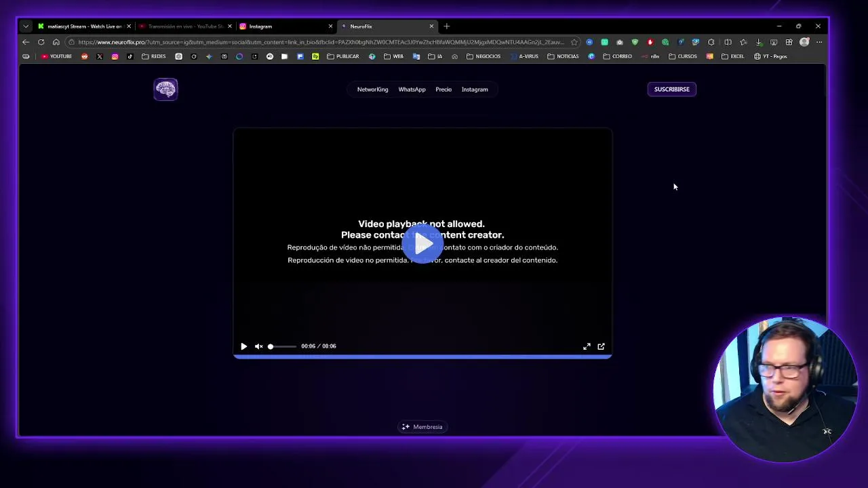Click the small play control in player bar
This screenshot has width=868, height=488.
243,346
